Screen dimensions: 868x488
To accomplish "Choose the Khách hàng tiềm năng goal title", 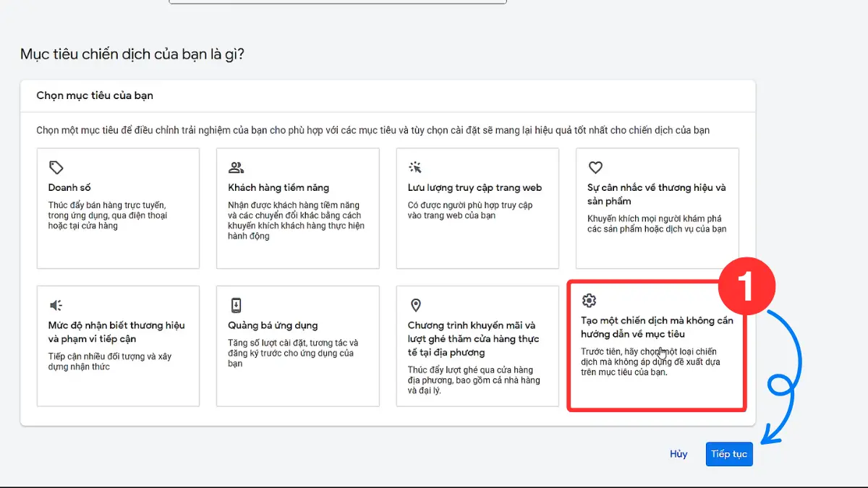I will [x=278, y=188].
